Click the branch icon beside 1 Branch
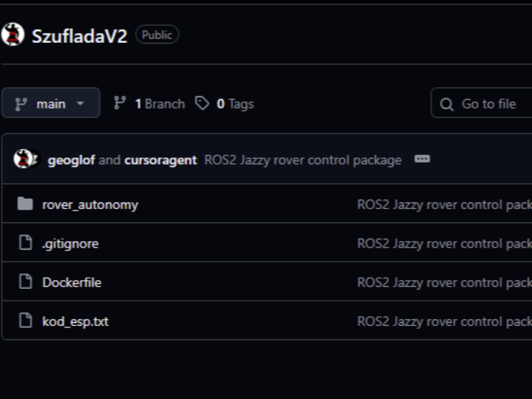Screen dimensions: 532x399 point(120,103)
